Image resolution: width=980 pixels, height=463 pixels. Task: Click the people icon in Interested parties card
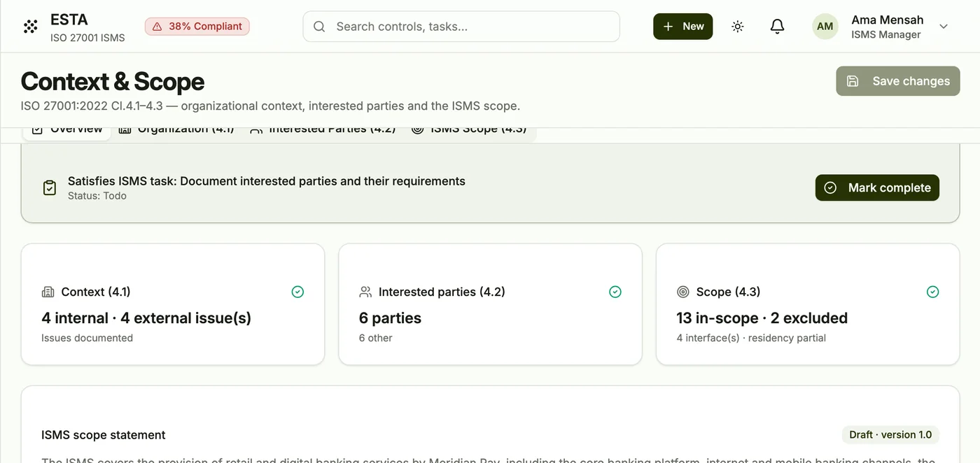(x=365, y=292)
